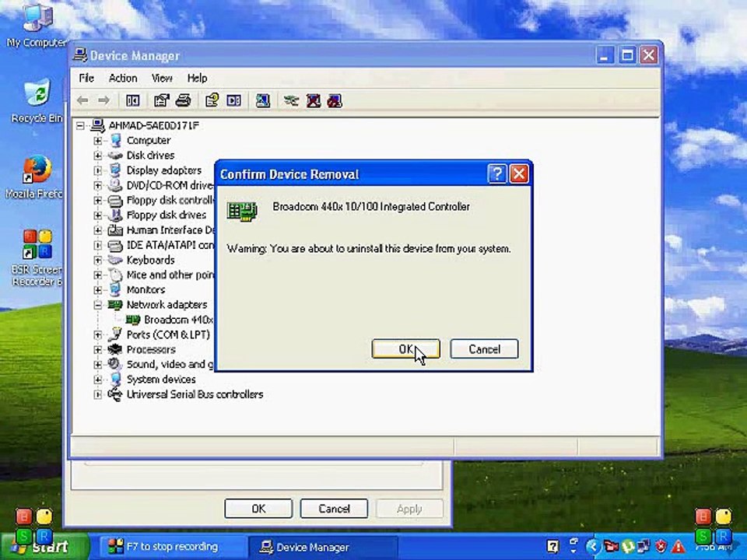The width and height of the screenshot is (747, 560).
Task: Open the Help menu
Action: [197, 78]
